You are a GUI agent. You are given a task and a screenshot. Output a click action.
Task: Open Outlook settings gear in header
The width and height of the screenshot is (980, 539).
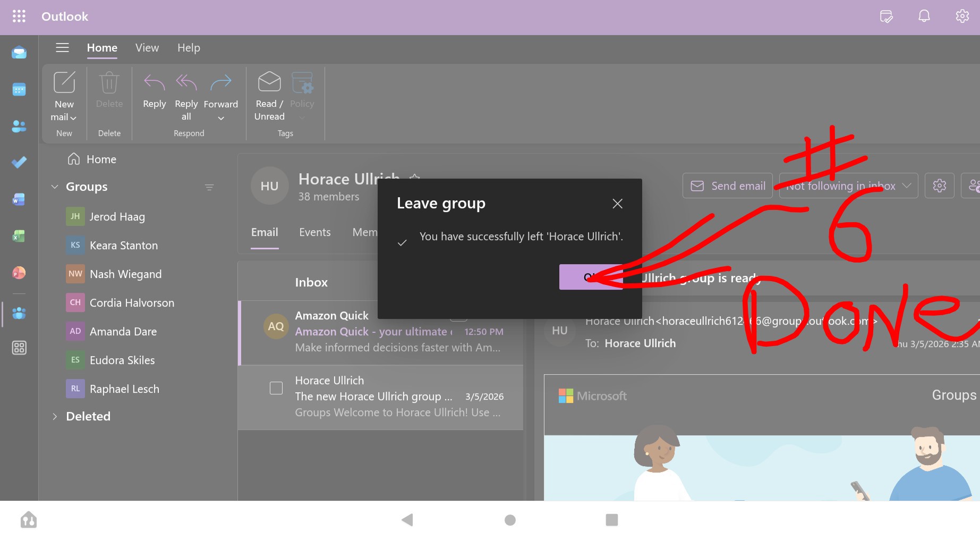962,16
